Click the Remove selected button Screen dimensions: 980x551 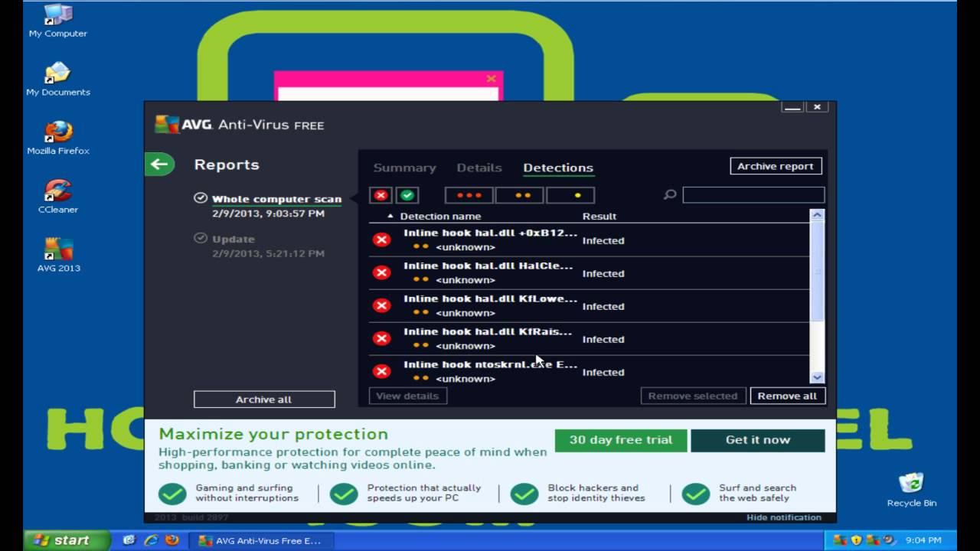693,396
